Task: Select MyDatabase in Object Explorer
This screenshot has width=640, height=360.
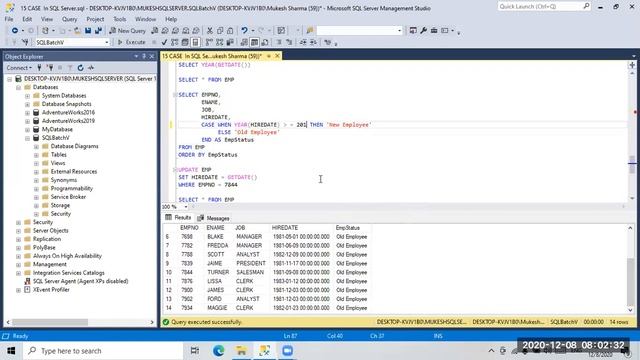Action: (57, 129)
